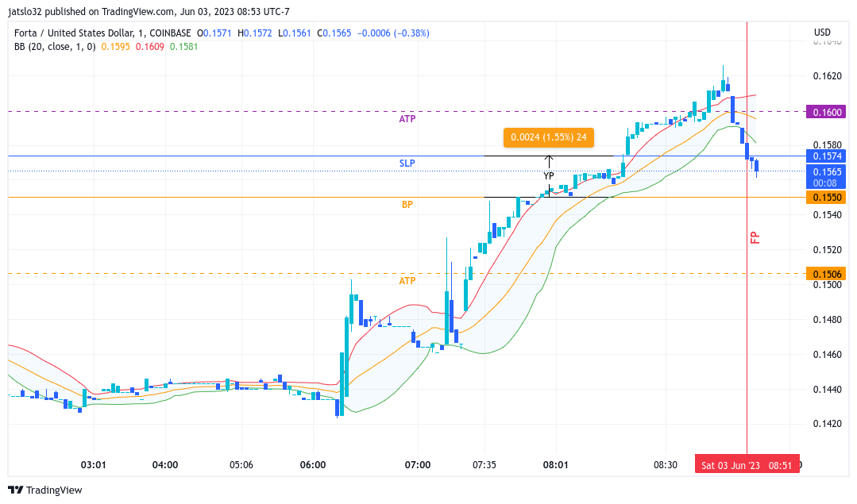Click the purple 0.1600 price label
This screenshot has height=504, width=857.
pos(826,112)
